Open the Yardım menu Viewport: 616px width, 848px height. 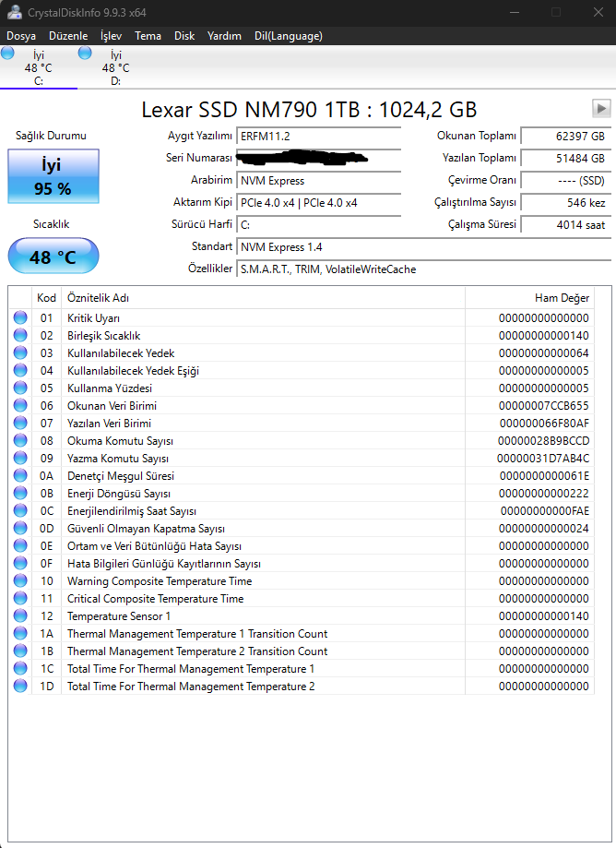pyautogui.click(x=224, y=36)
